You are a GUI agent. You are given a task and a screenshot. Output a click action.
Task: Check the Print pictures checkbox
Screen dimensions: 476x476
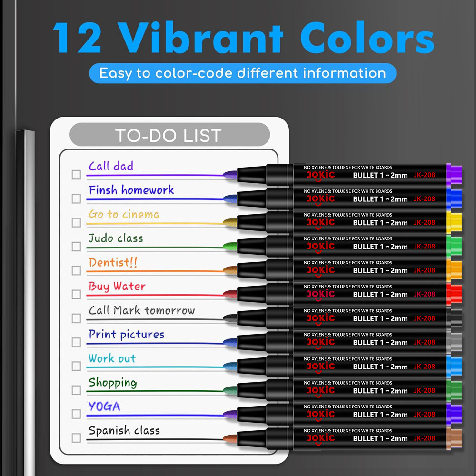[x=76, y=342]
